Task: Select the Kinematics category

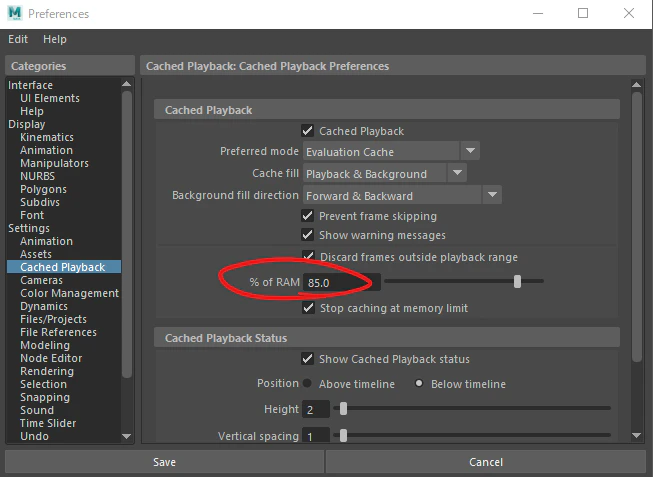Action: 47,137
